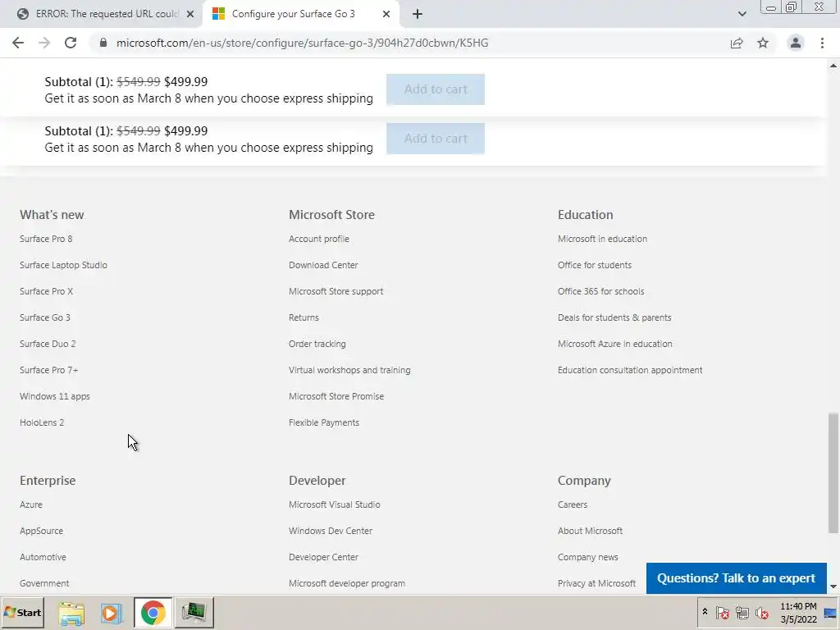Image resolution: width=840 pixels, height=630 pixels.
Task: Go to Download Center
Action: [323, 265]
